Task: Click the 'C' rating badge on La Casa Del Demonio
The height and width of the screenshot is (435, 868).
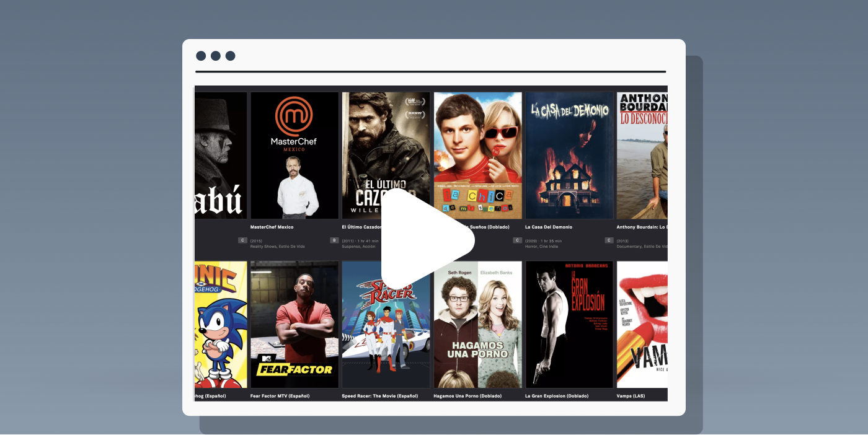Action: [x=518, y=240]
